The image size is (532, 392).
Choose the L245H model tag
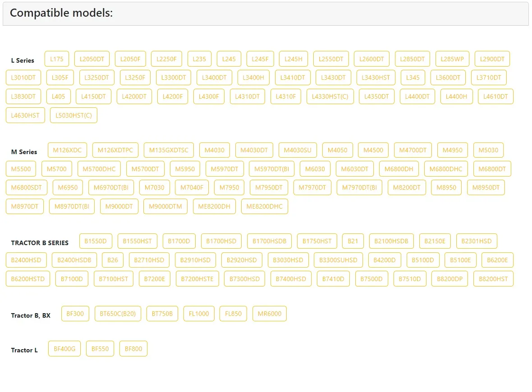click(294, 59)
